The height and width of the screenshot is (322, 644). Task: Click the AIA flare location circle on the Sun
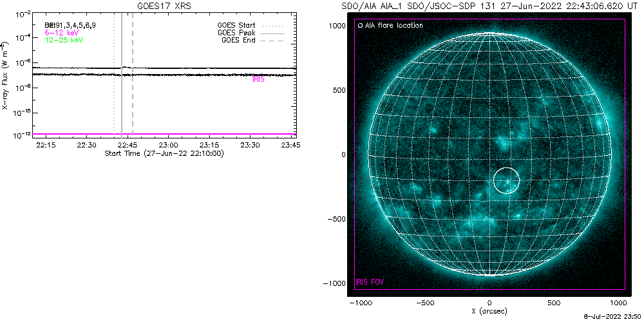(506, 180)
